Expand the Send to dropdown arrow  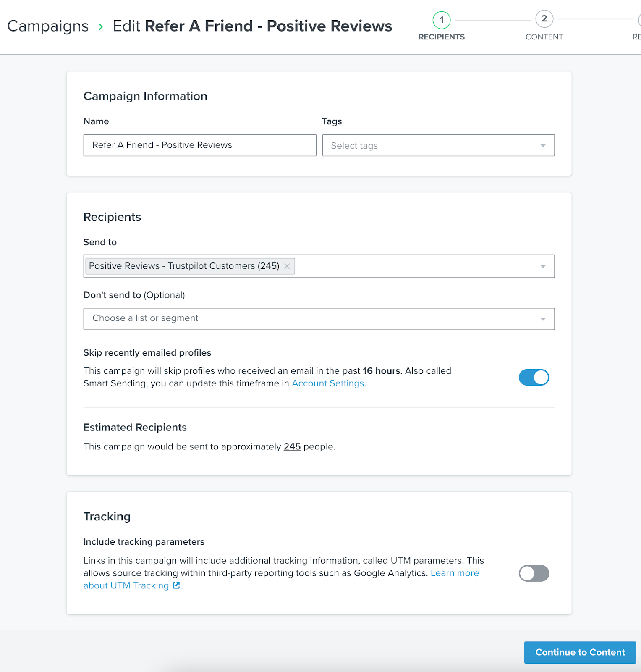[543, 266]
